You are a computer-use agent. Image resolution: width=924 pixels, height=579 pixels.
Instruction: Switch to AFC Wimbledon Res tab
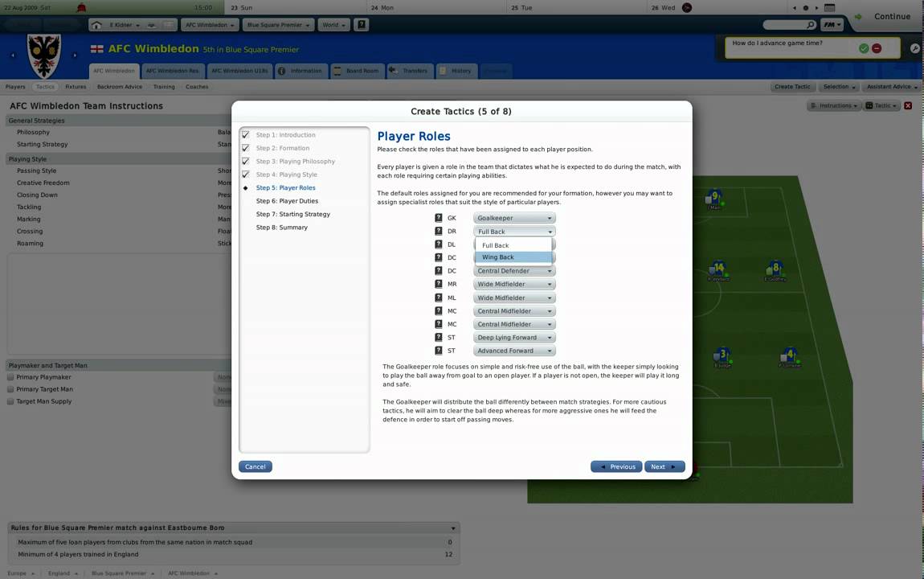(173, 71)
